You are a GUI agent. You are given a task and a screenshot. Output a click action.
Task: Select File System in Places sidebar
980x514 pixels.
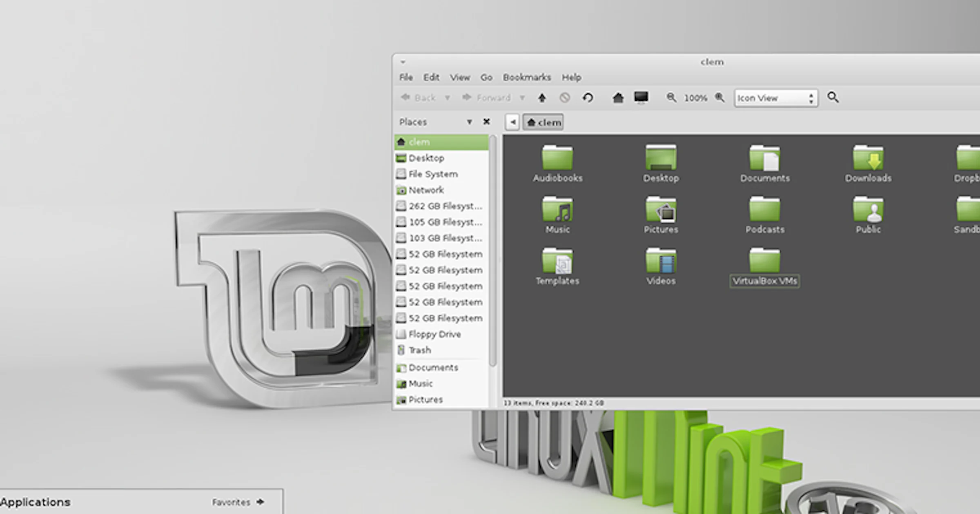(441, 174)
